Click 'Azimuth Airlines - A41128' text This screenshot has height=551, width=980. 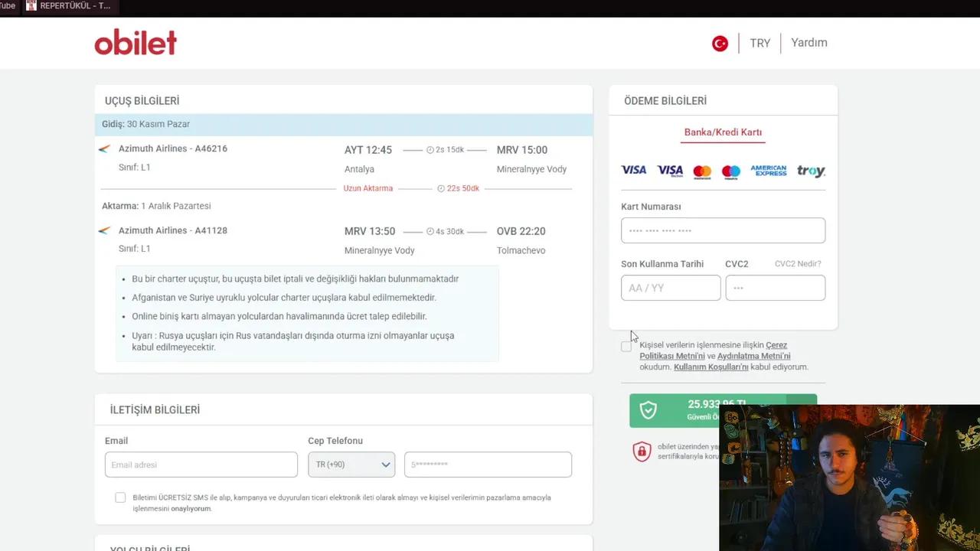(173, 230)
